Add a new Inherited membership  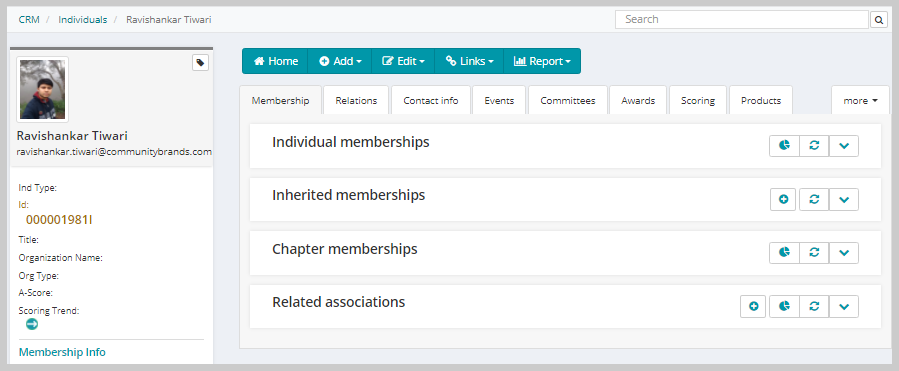click(783, 200)
